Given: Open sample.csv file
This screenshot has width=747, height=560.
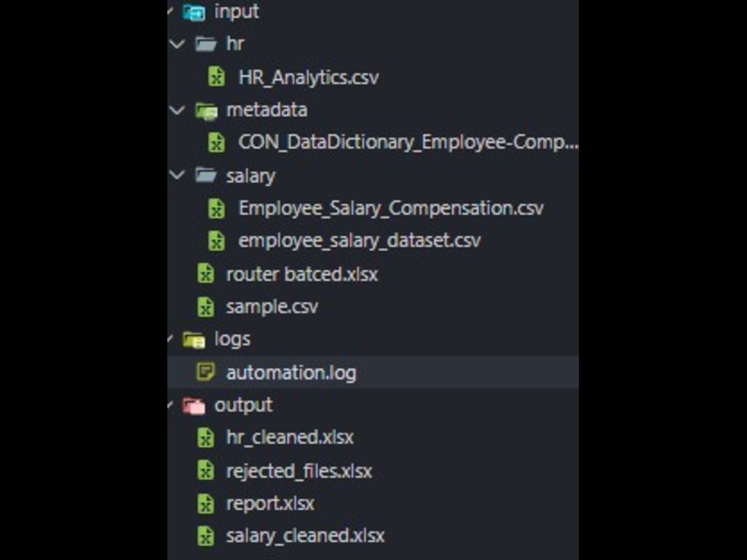Looking at the screenshot, I should point(272,307).
